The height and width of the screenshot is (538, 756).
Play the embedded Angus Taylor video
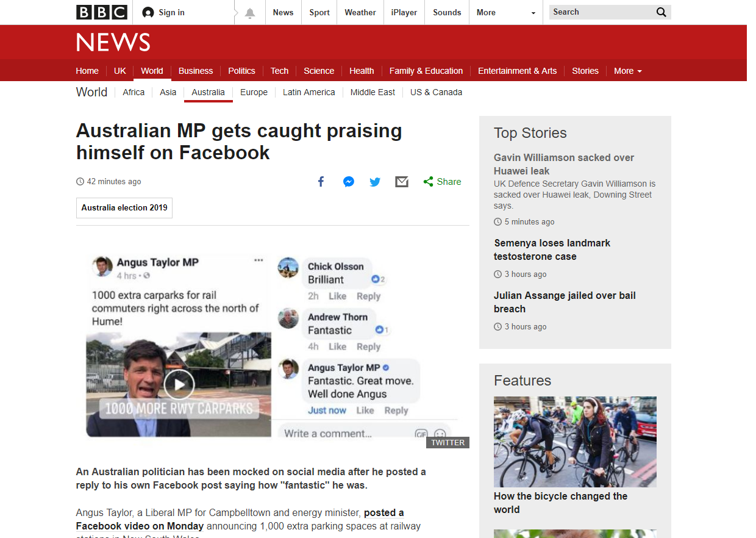point(179,384)
